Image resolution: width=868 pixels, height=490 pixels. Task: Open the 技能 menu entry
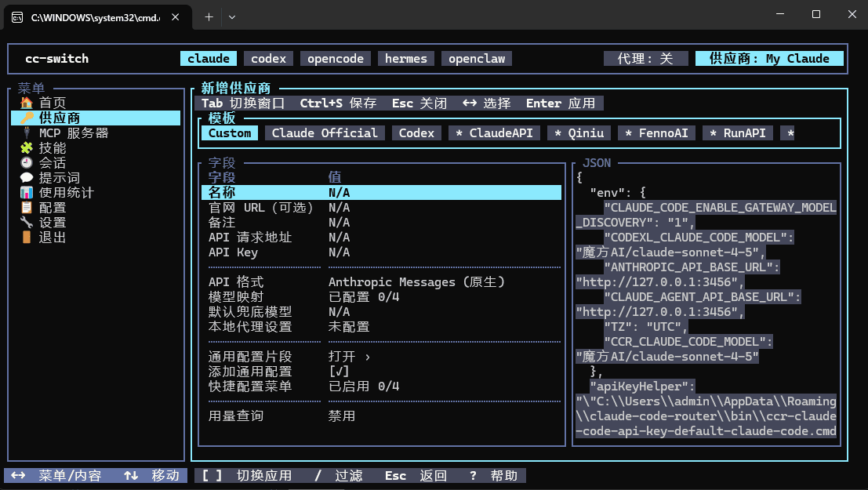[52, 148]
